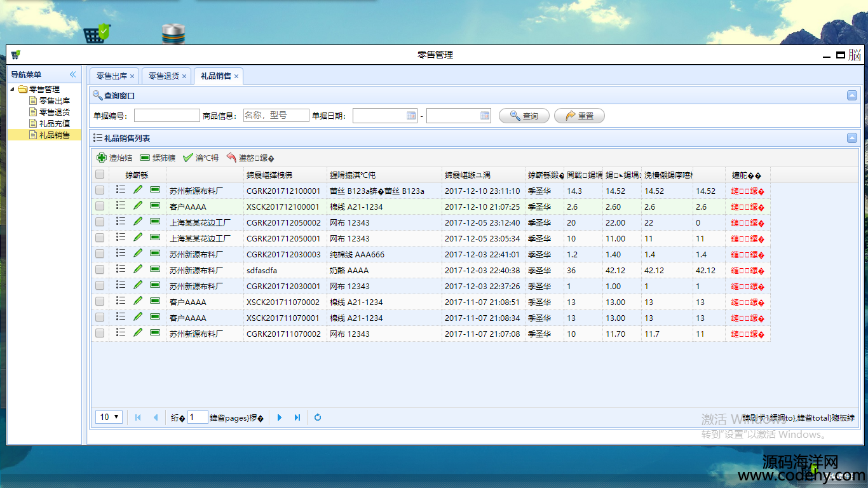Collapse the 查询窗口 panel
The image size is (868, 488).
tap(852, 95)
